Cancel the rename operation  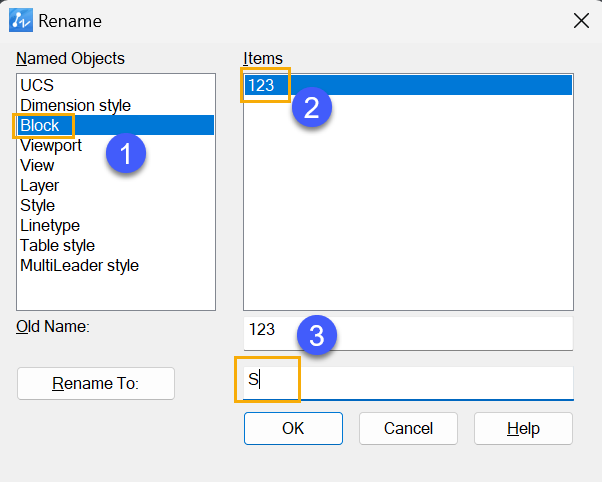pyautogui.click(x=408, y=428)
